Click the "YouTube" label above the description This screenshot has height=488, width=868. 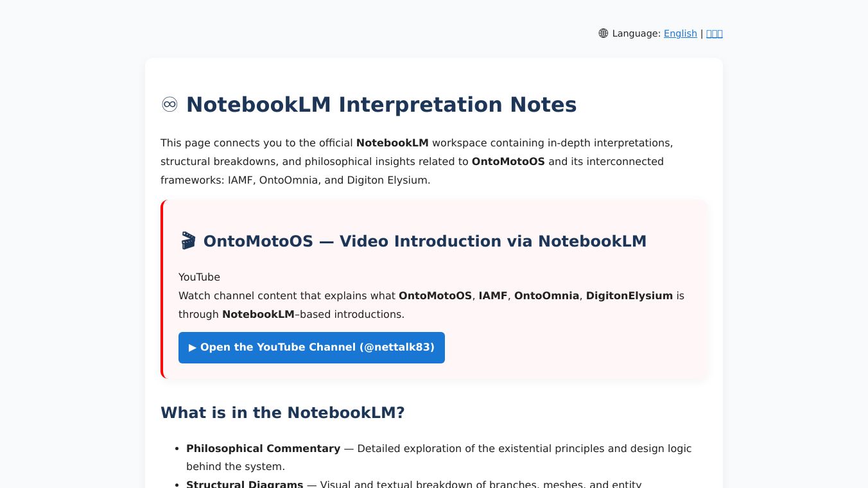(199, 277)
